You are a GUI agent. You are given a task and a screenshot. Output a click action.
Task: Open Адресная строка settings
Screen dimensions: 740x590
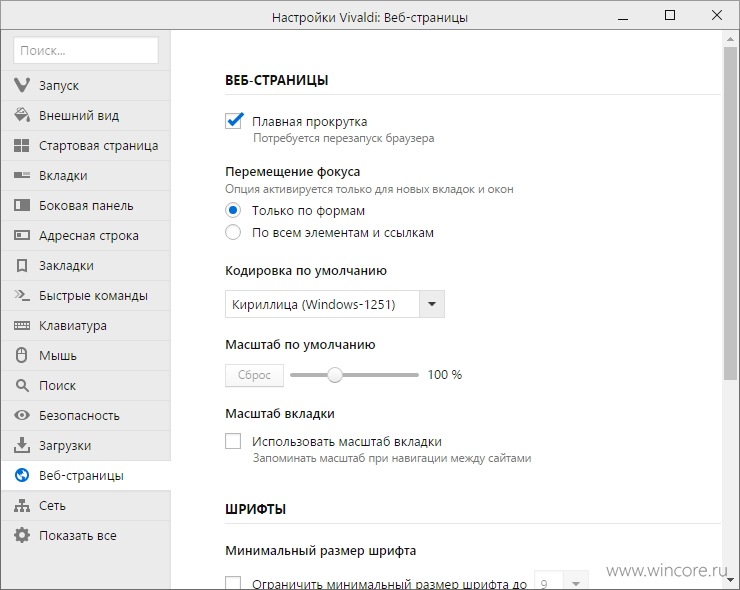(85, 236)
